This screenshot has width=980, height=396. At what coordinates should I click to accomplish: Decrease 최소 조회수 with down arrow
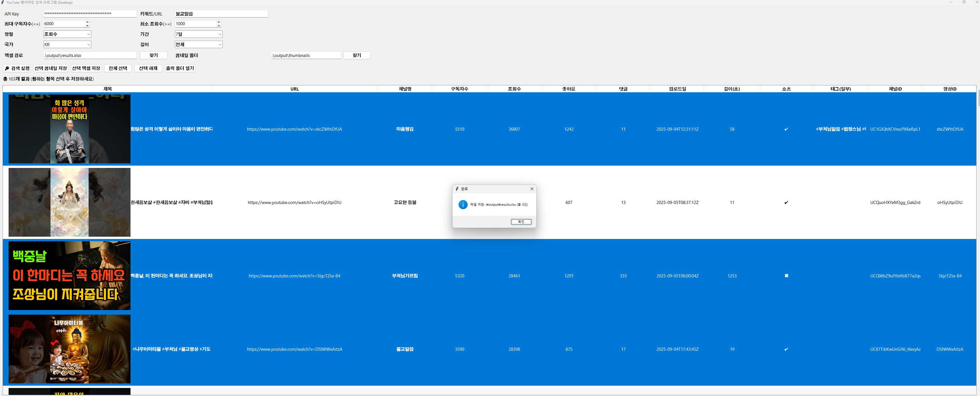(219, 26)
